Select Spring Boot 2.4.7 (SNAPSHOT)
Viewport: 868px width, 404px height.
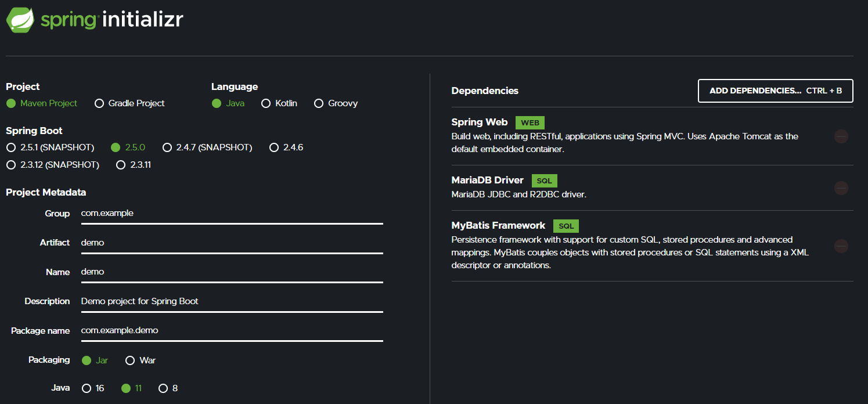[x=207, y=147]
